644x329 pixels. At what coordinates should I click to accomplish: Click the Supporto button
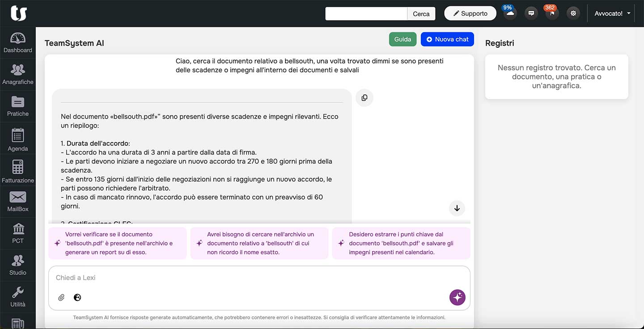pyautogui.click(x=470, y=13)
